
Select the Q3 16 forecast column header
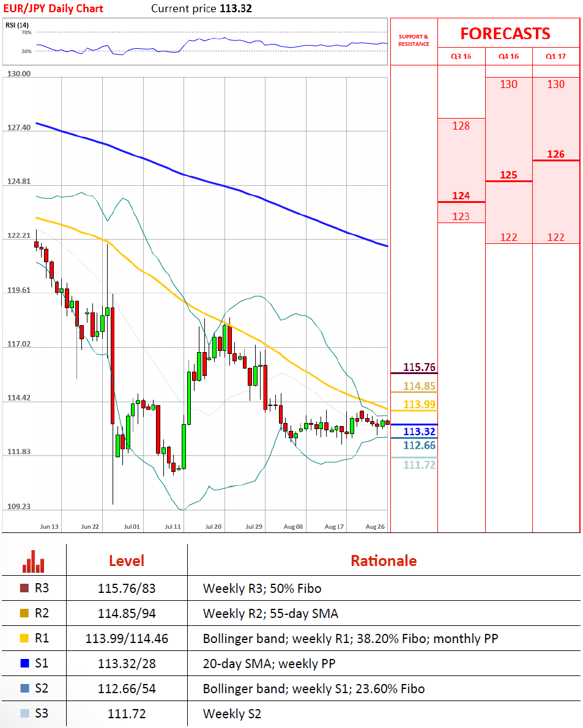(461, 56)
